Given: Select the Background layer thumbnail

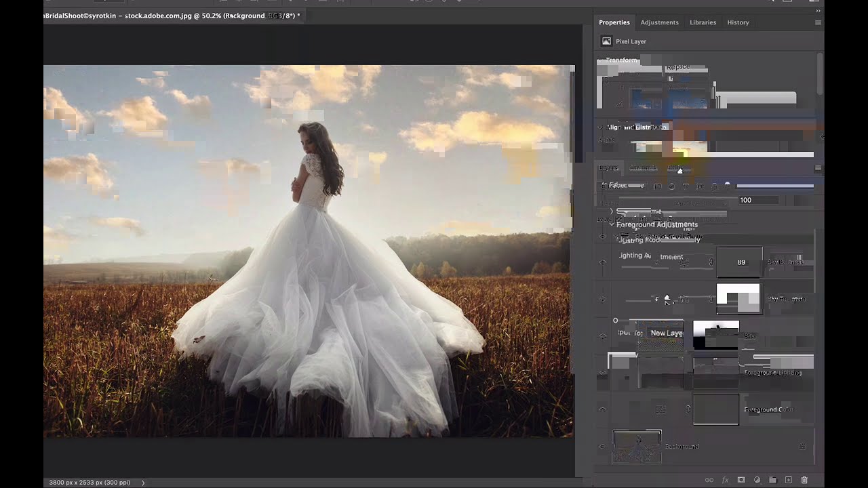Looking at the screenshot, I should (x=637, y=446).
